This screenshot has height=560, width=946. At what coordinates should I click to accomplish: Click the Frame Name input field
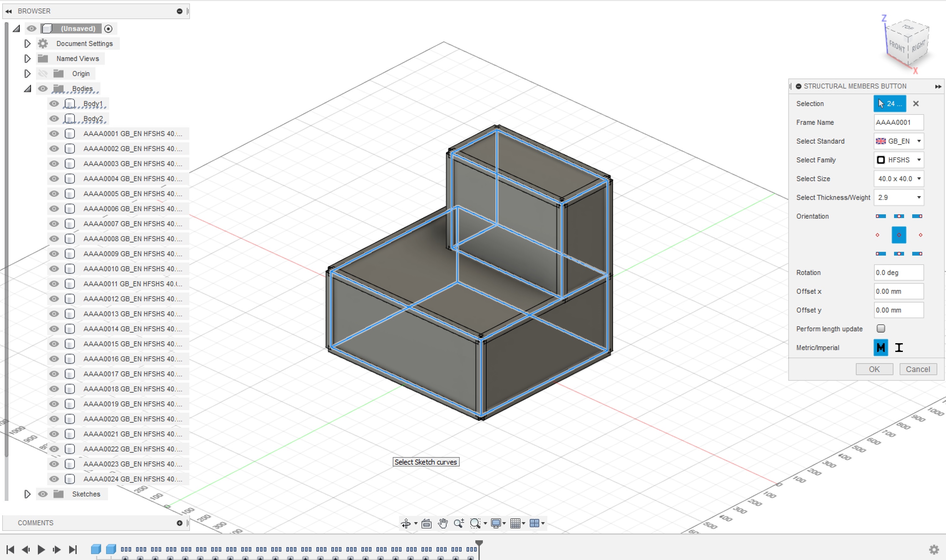(x=898, y=122)
